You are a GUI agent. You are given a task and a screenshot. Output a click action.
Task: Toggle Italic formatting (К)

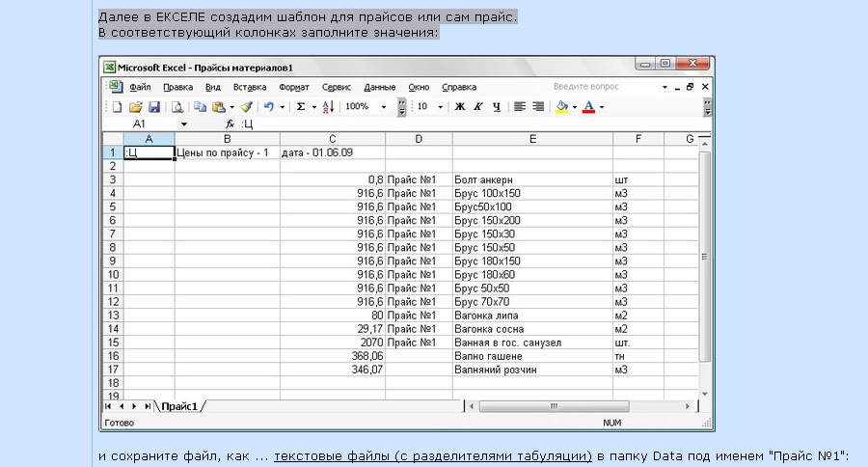coord(478,107)
